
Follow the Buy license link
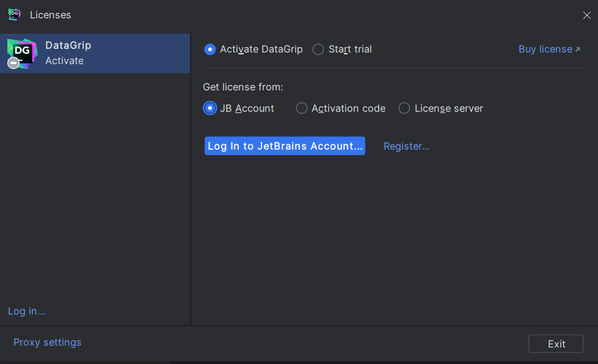pyautogui.click(x=545, y=49)
